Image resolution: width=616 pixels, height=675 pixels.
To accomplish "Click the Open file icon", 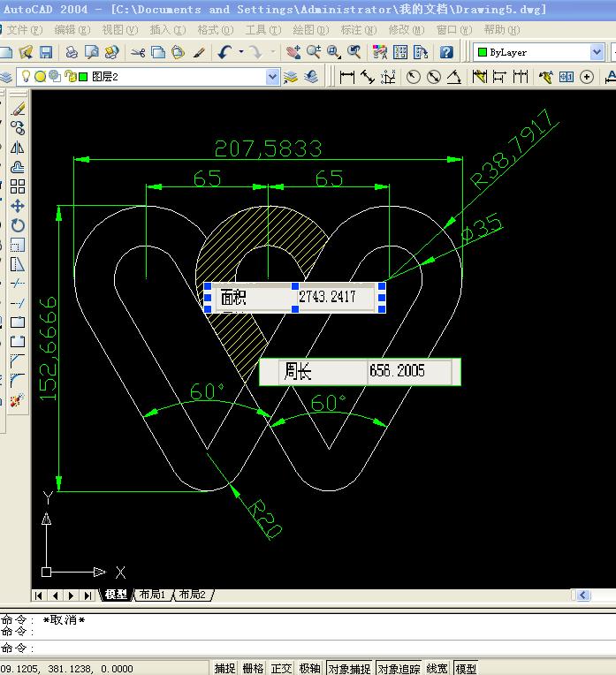I will click(26, 52).
